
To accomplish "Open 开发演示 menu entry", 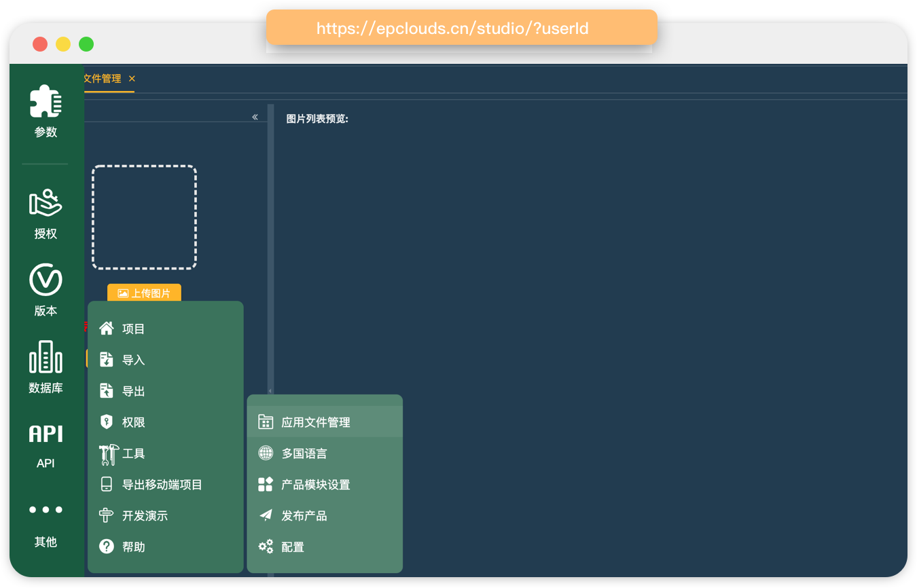I will pos(166,516).
